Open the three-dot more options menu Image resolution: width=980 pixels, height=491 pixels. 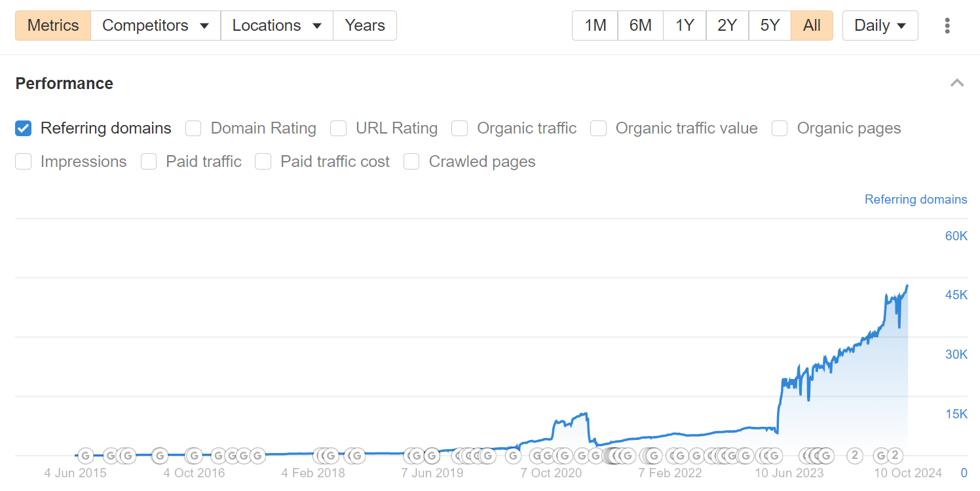947,26
